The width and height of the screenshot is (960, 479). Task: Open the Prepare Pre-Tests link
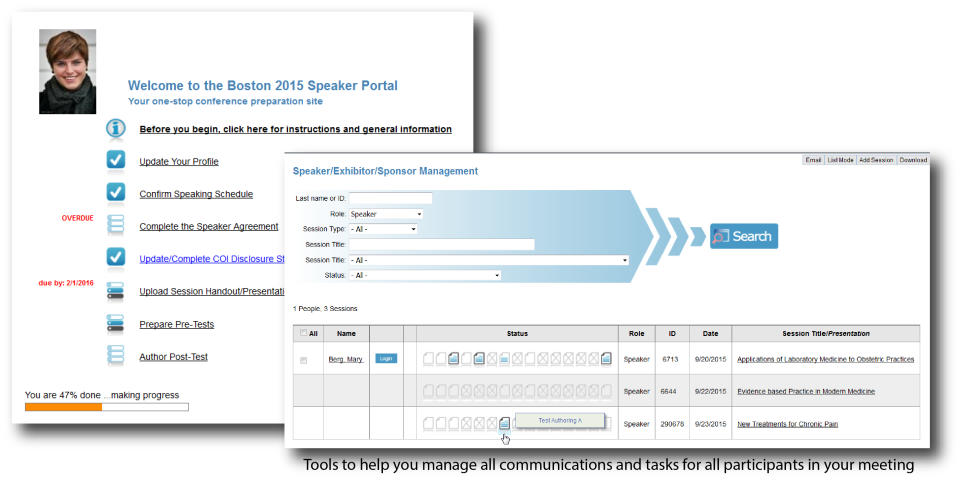tap(177, 325)
